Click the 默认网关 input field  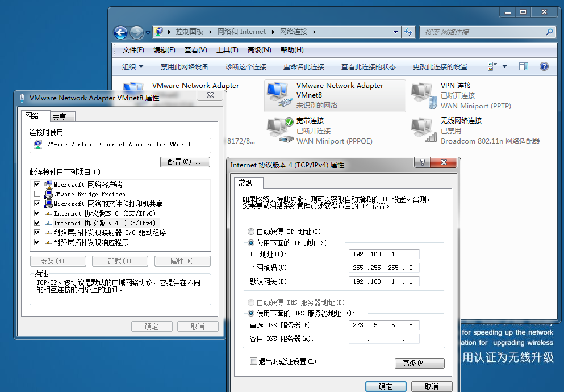coord(384,282)
